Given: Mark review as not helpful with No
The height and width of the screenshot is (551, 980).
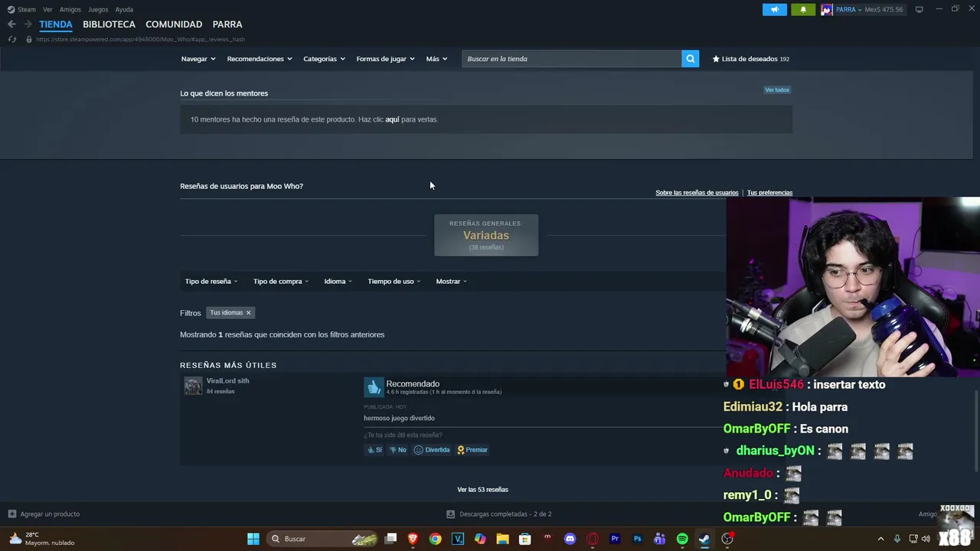Looking at the screenshot, I should [397, 450].
